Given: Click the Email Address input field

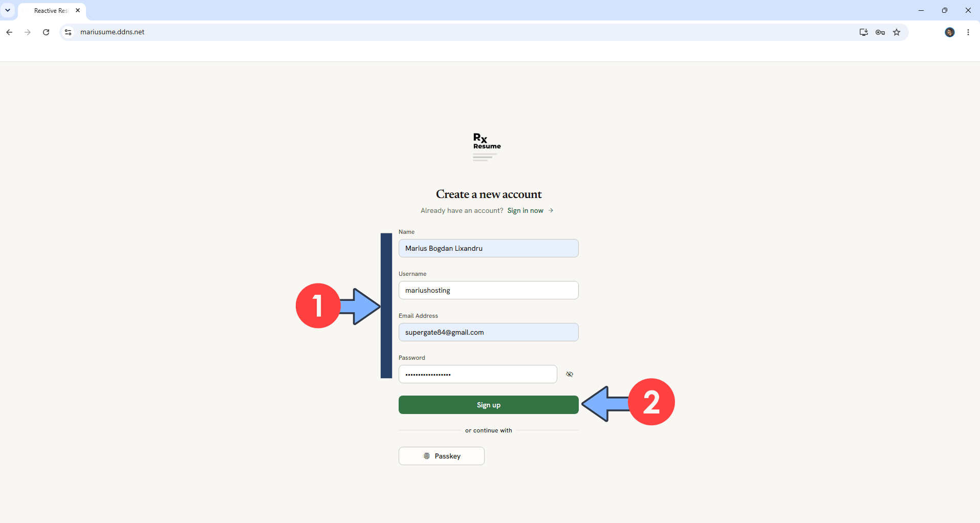Looking at the screenshot, I should (x=489, y=332).
